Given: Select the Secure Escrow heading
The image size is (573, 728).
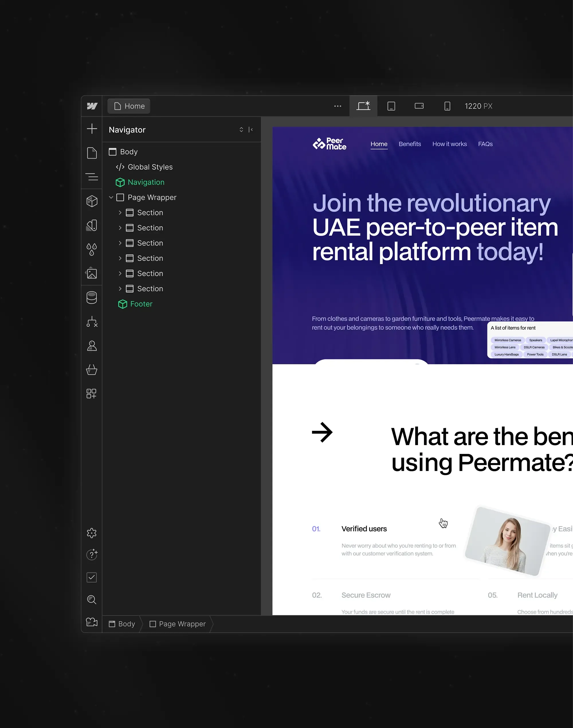Looking at the screenshot, I should click(x=366, y=595).
